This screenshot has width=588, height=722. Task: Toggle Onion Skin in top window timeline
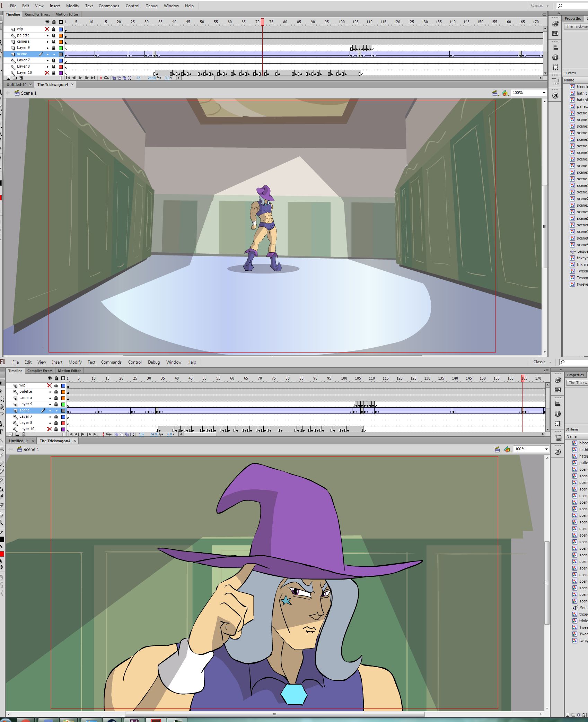[114, 78]
